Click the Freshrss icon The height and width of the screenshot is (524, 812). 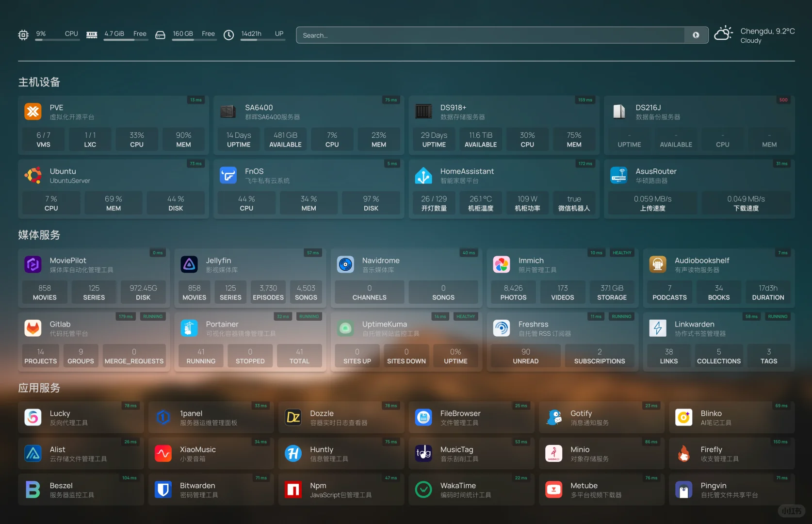point(502,328)
